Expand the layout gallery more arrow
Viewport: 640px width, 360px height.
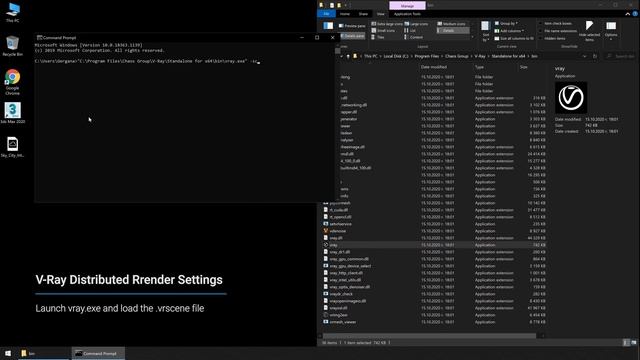[x=473, y=37]
